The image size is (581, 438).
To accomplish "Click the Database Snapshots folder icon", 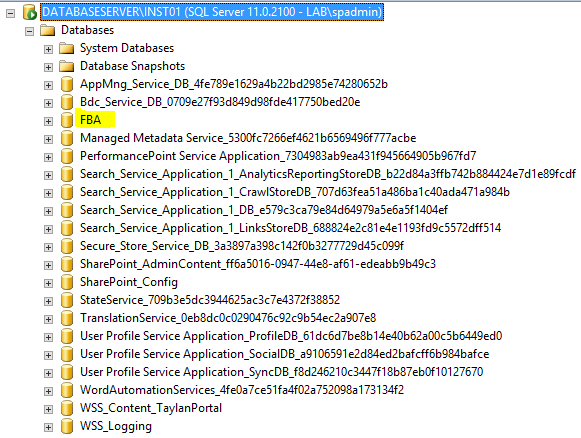I will 67,66.
